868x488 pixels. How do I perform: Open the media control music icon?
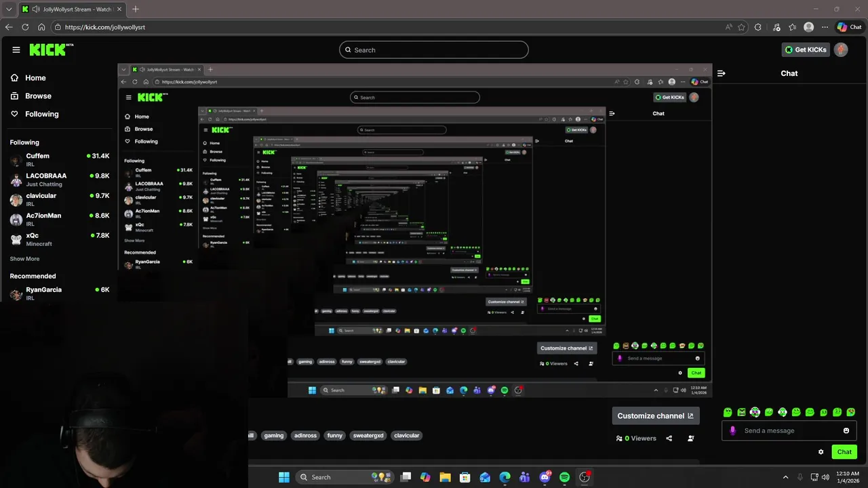pos(776,27)
